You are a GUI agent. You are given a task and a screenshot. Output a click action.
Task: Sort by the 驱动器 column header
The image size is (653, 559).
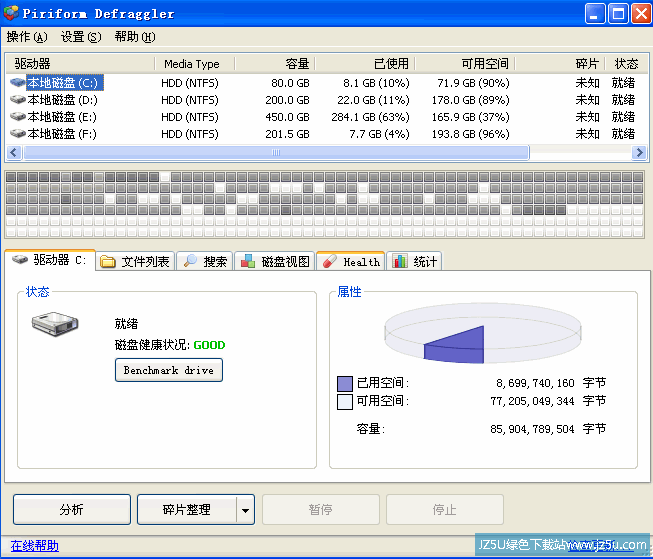point(80,64)
